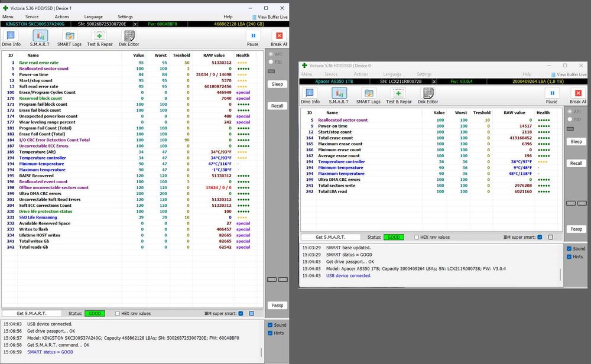Screen dimensions: 591x364
Task: Click Sleep button in Device 1 window
Action: click(x=277, y=84)
